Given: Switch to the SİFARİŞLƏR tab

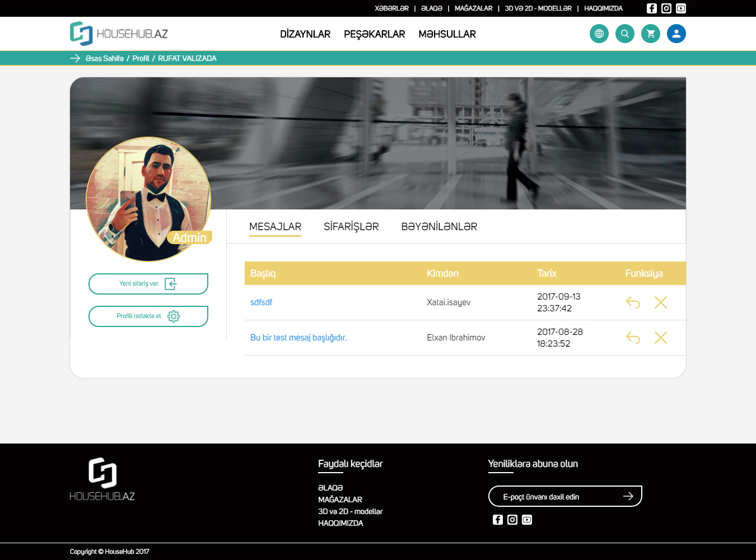Looking at the screenshot, I should [x=351, y=227].
